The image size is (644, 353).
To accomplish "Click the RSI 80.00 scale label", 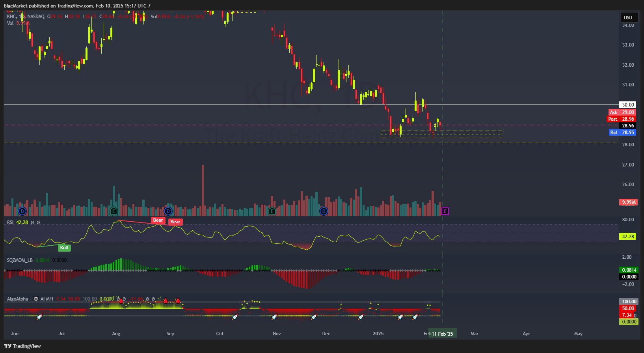I will tap(628, 220).
